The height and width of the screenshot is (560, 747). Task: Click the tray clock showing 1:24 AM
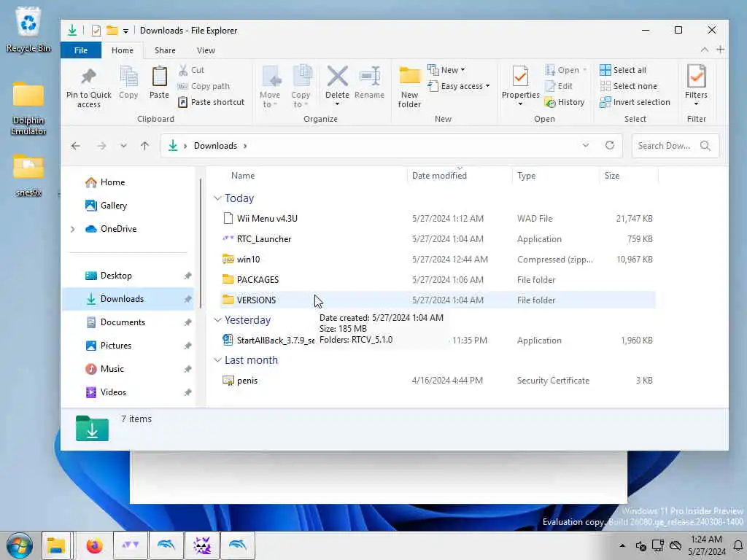pos(706,540)
